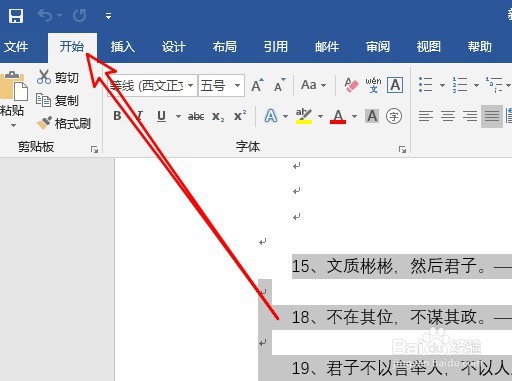
Task: Click Increase Font Size icon
Action: (257, 85)
